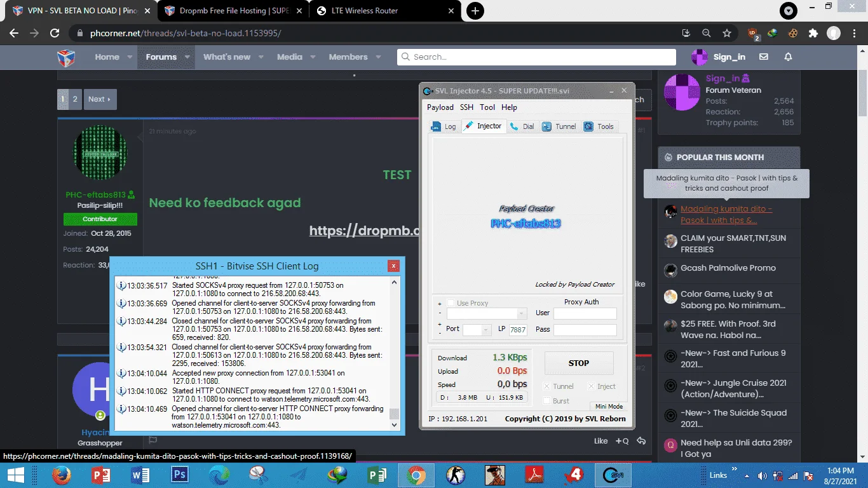Open the Home dropdown in forum navbar
This screenshot has width=868, height=488.
coord(130,57)
